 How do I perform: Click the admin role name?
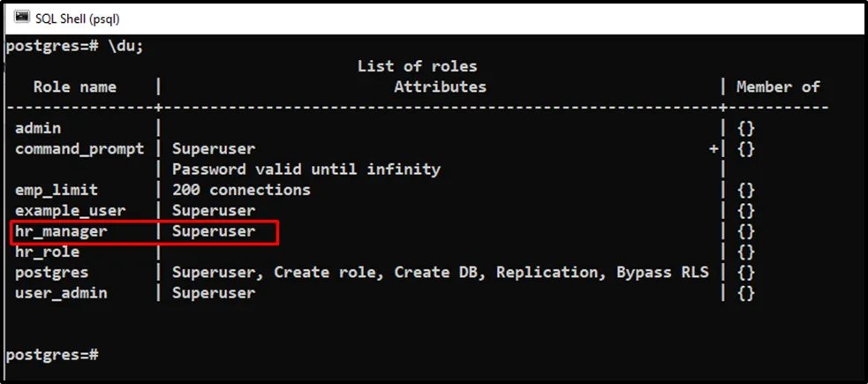(x=38, y=128)
